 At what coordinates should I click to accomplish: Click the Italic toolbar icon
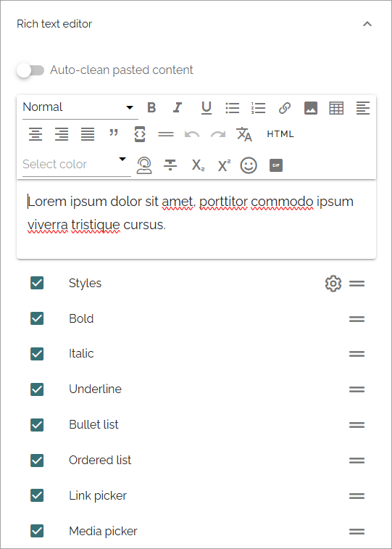(x=178, y=107)
